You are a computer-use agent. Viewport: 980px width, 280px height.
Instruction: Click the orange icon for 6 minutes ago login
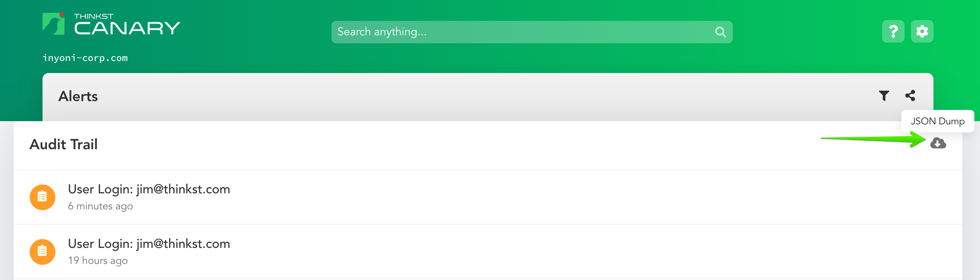(x=43, y=197)
